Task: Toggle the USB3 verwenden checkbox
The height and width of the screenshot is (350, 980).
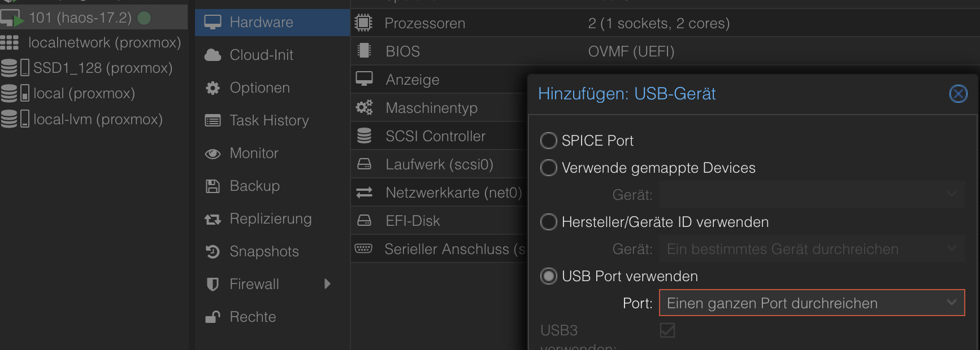Action: tap(667, 331)
